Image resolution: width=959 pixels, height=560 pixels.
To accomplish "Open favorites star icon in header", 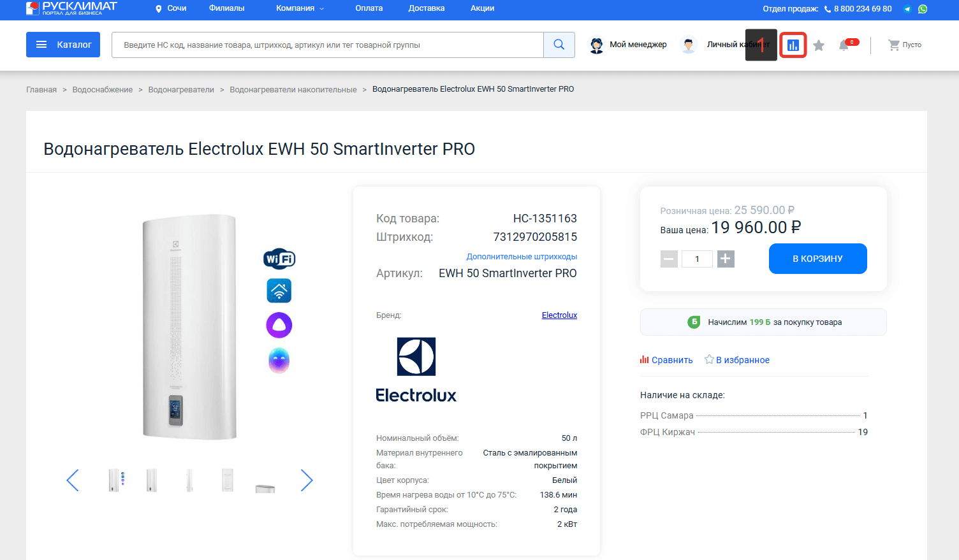I will (x=819, y=45).
